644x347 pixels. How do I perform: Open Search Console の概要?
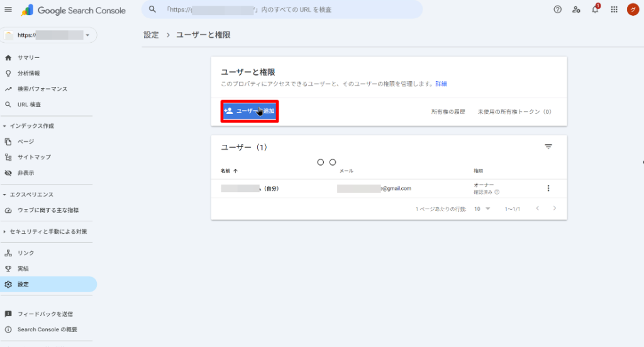tap(47, 329)
